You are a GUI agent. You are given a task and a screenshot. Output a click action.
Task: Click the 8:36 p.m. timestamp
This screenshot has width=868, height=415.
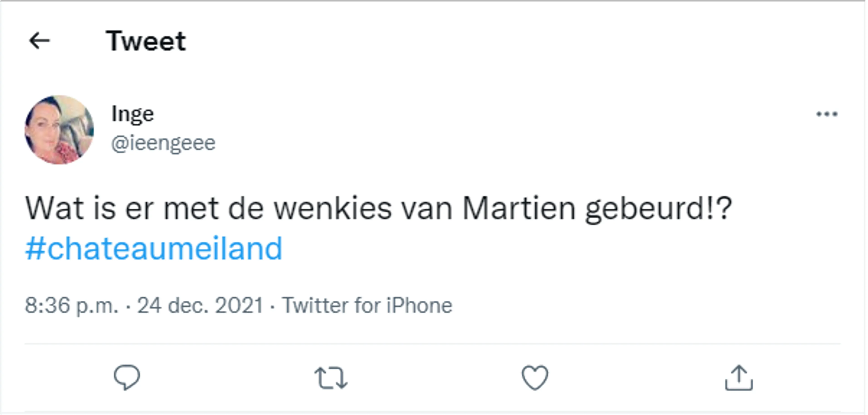72,305
